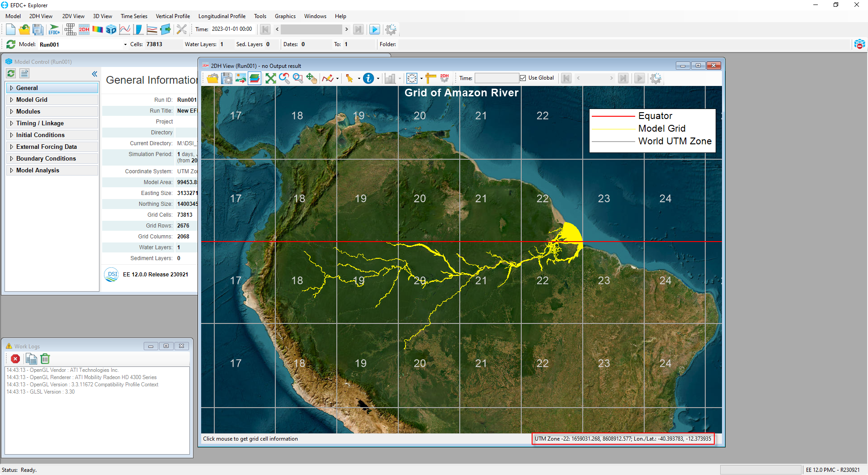Enable the Use Global checkbox
Viewport: 868px width, 475px height.
523,77
